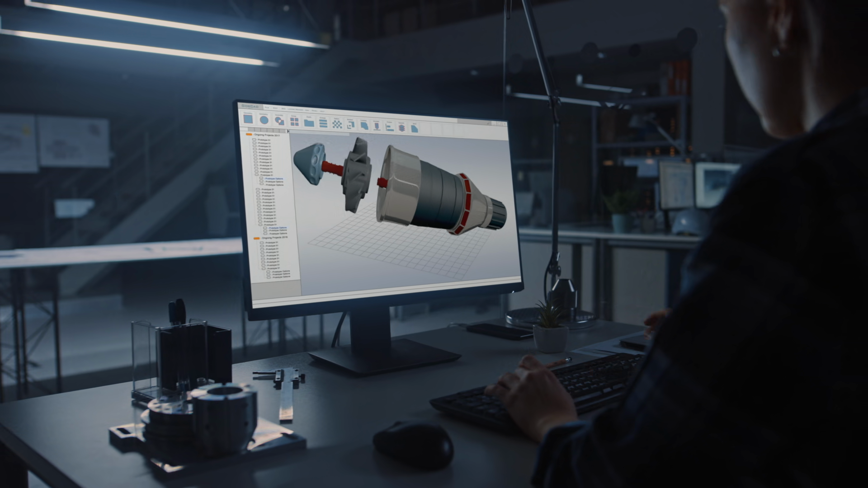Close the GorCad window
This screenshot has height=488, width=868.
point(504,124)
